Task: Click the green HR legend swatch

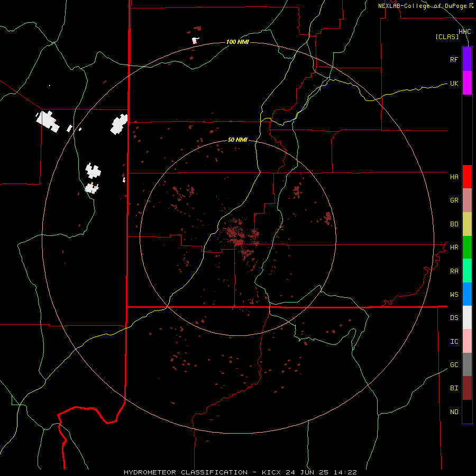Action: click(467, 248)
